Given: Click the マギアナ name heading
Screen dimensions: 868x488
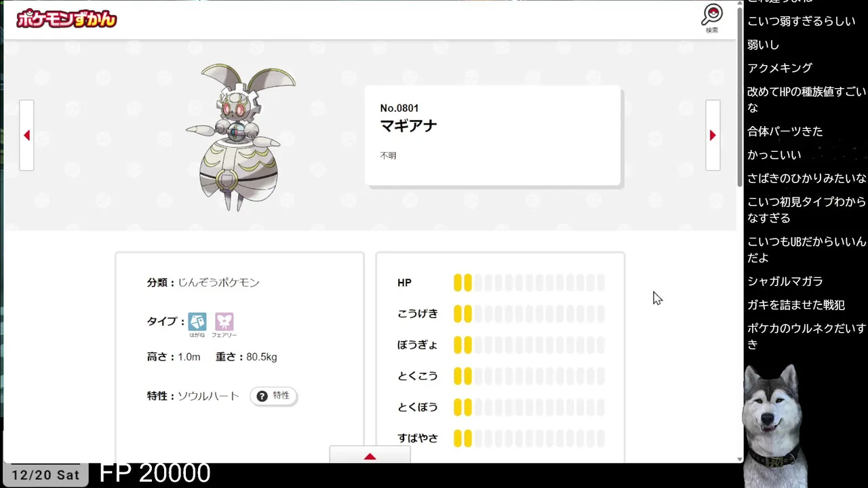Looking at the screenshot, I should (x=409, y=126).
